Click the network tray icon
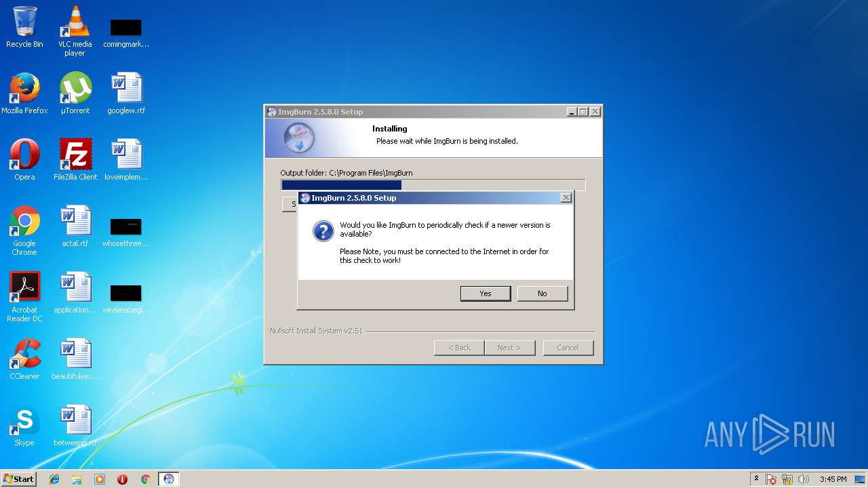 [787, 479]
